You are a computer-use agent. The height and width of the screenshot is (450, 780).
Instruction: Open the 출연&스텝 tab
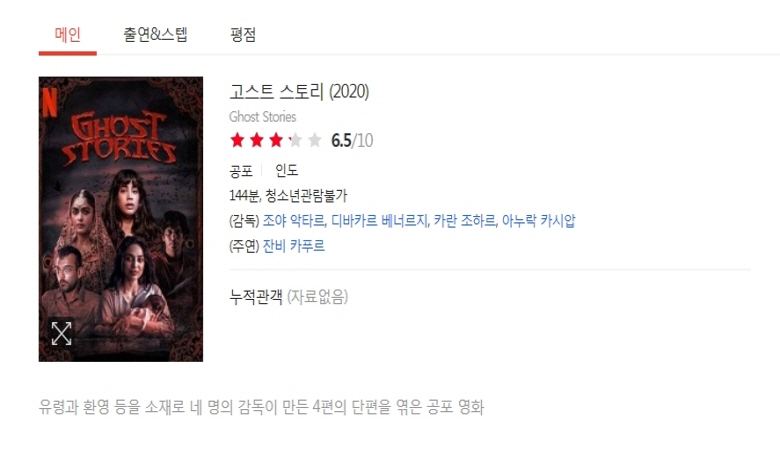pyautogui.click(x=155, y=35)
